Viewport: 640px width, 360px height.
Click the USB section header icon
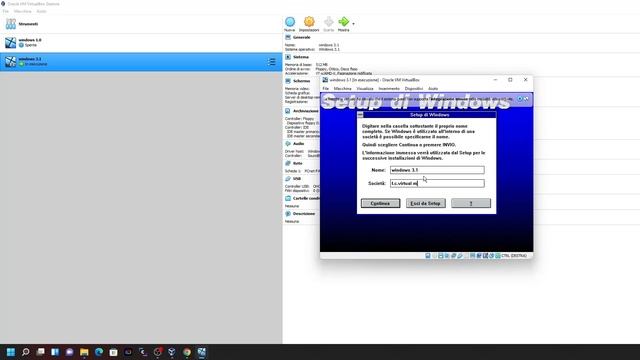pyautogui.click(x=288, y=179)
